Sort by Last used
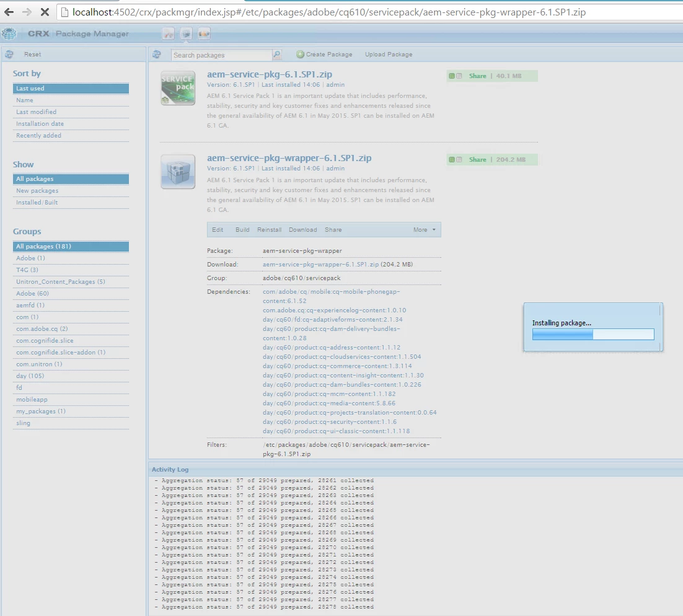Screen dimensions: 683x616 [x=71, y=89]
